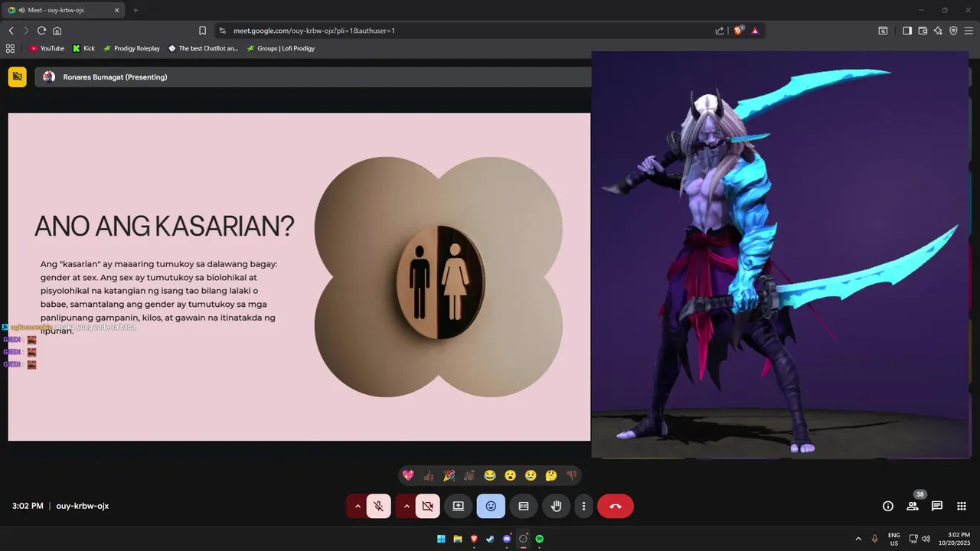Open File Explorer from taskbar
The height and width of the screenshot is (551, 980).
(458, 539)
